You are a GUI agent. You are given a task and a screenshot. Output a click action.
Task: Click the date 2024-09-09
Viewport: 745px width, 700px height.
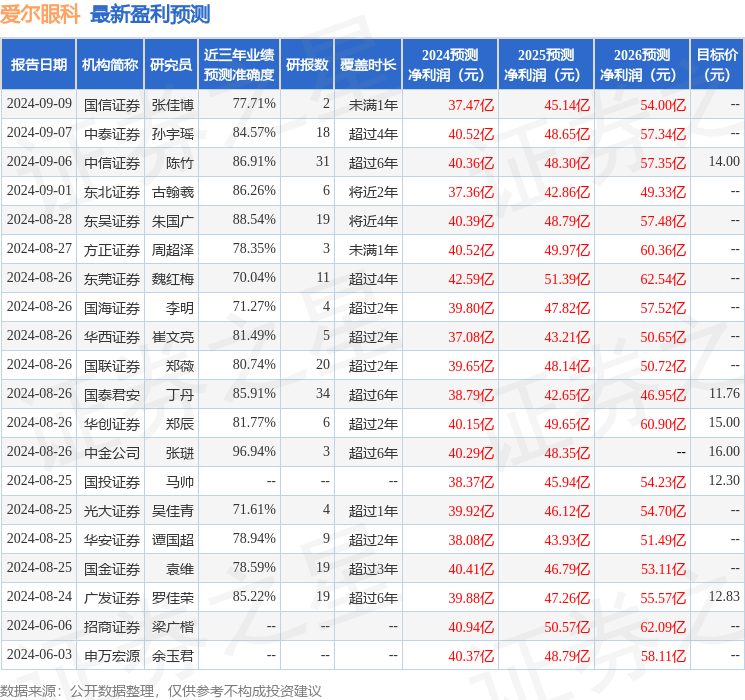click(x=39, y=103)
